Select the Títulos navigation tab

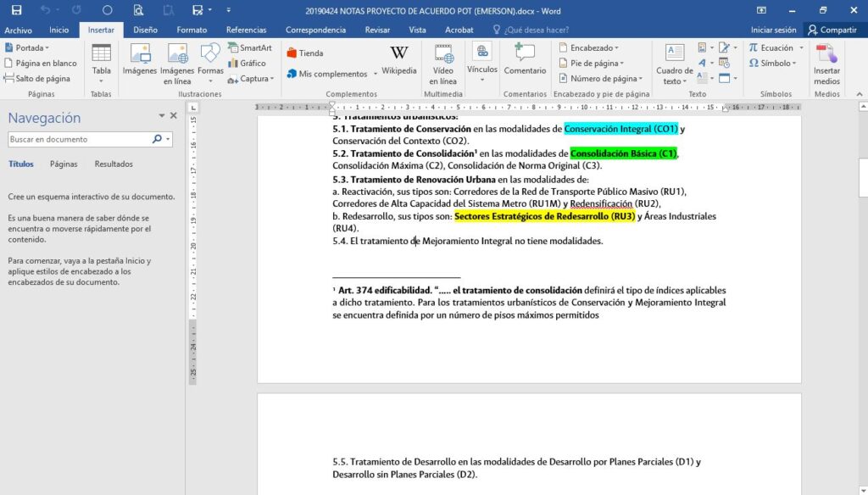[21, 164]
